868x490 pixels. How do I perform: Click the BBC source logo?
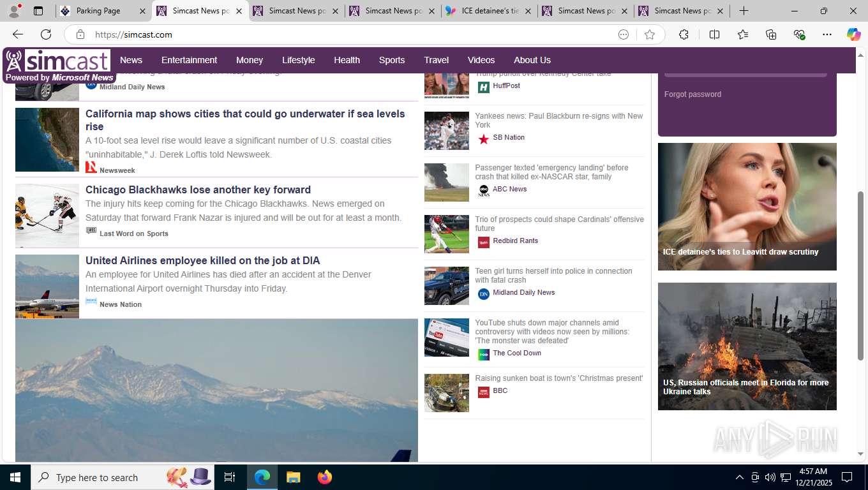click(484, 392)
